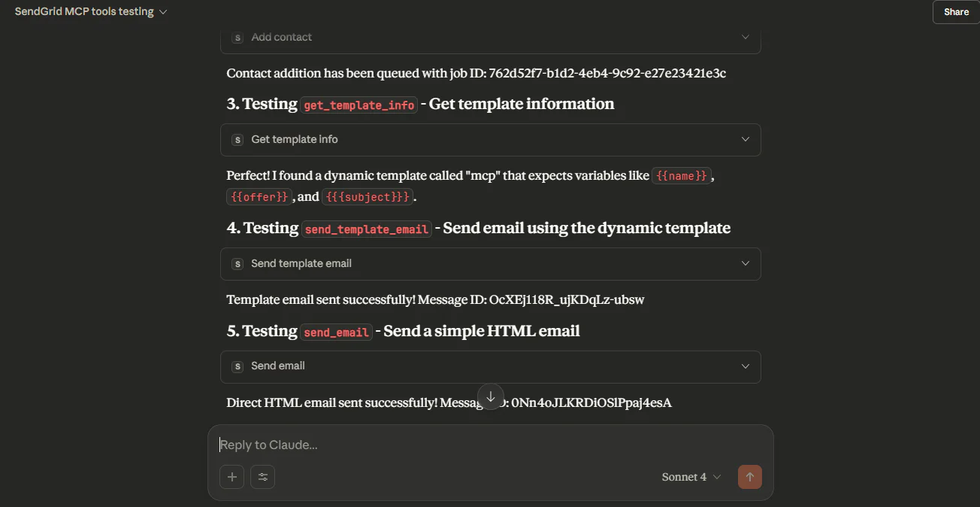This screenshot has width=980, height=507.
Task: Expand the Add contact card via its header label
Action: pyautogui.click(x=282, y=37)
